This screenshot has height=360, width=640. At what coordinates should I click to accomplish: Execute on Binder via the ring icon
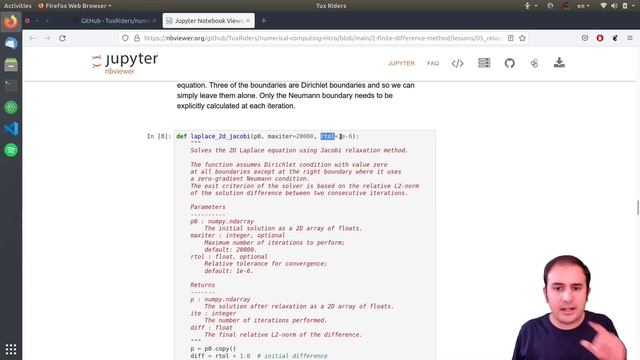coord(534,63)
